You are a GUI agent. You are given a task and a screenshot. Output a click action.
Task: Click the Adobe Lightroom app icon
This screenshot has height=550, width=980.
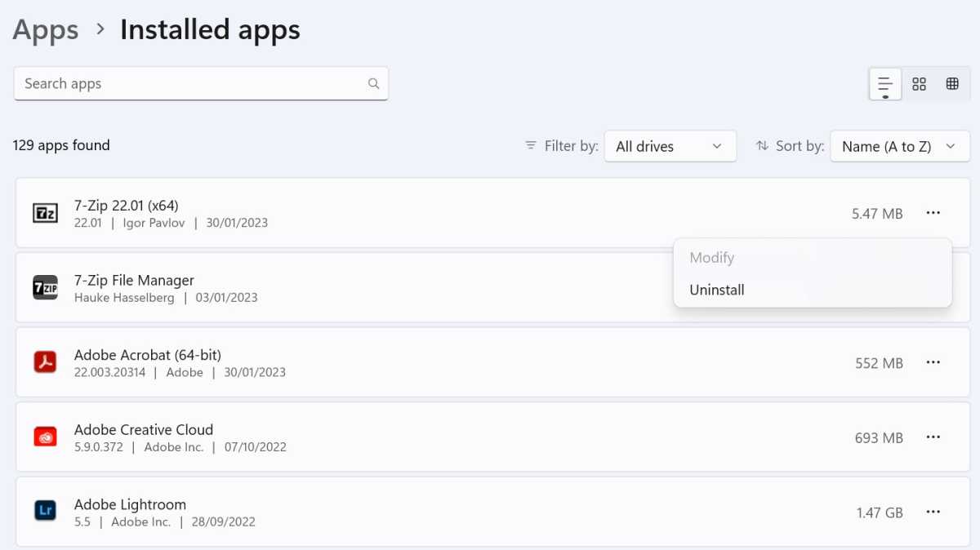pyautogui.click(x=45, y=512)
